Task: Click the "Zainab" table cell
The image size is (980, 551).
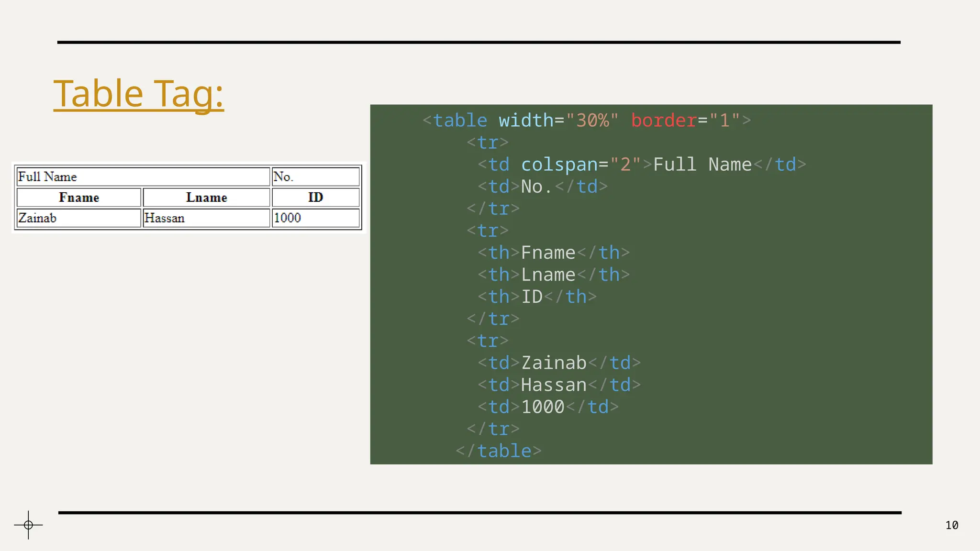Action: point(79,218)
